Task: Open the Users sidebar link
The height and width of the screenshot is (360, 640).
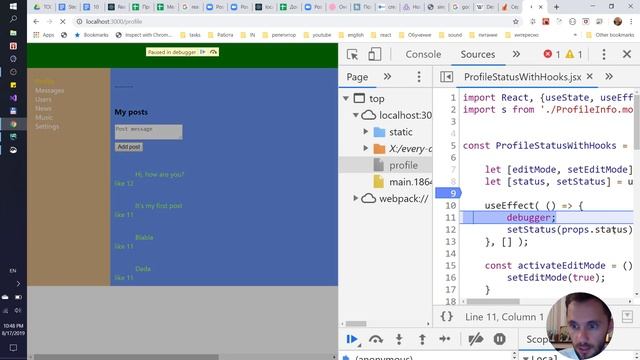Action: (43, 100)
